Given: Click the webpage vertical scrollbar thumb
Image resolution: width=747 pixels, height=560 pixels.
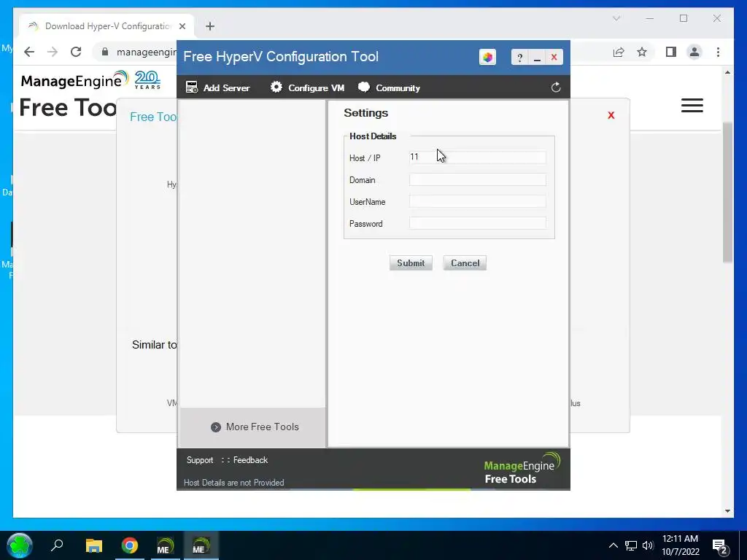Looking at the screenshot, I should coord(727,192).
